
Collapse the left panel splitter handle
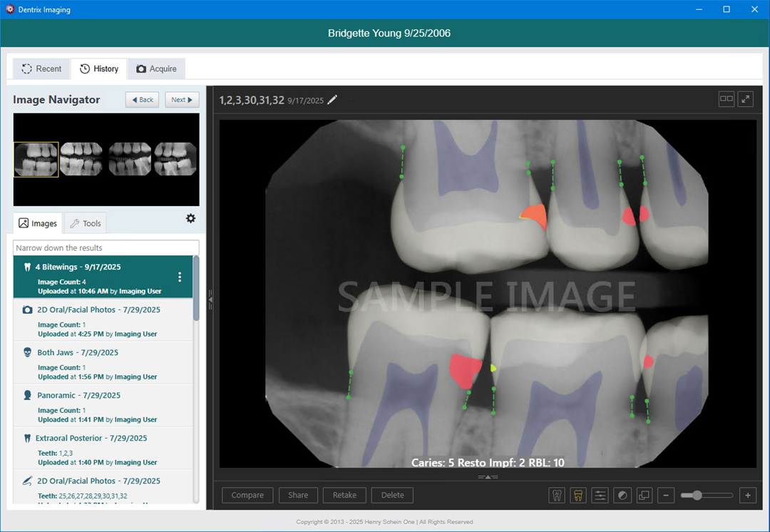210,300
